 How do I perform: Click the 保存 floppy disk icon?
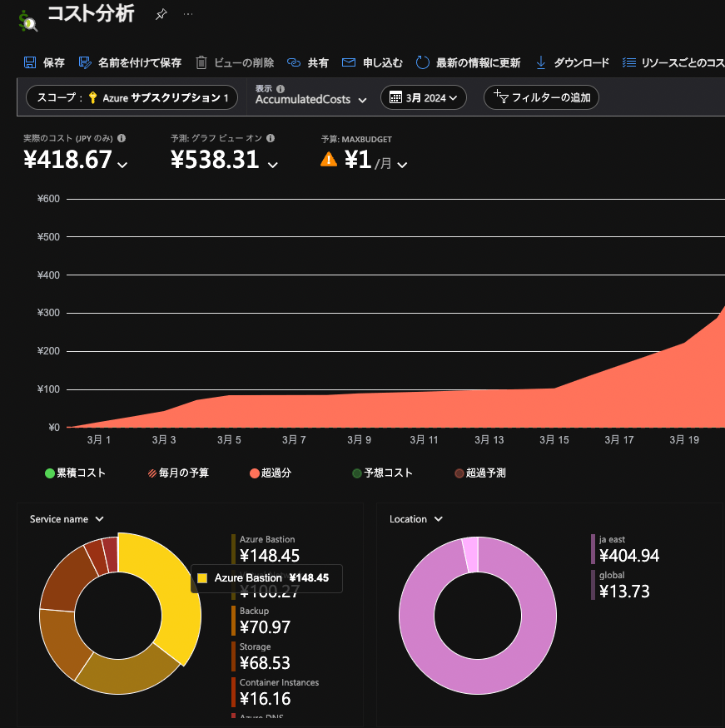(x=30, y=62)
